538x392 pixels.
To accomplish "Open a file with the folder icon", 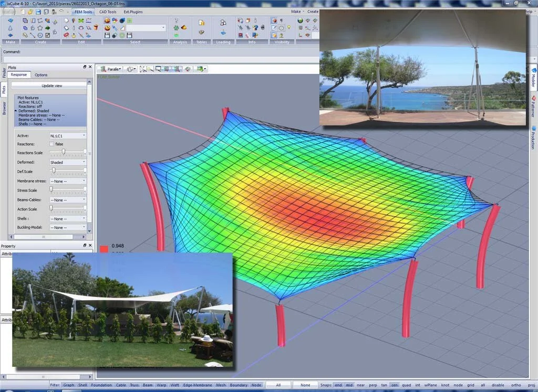I will pyautogui.click(x=30, y=12).
